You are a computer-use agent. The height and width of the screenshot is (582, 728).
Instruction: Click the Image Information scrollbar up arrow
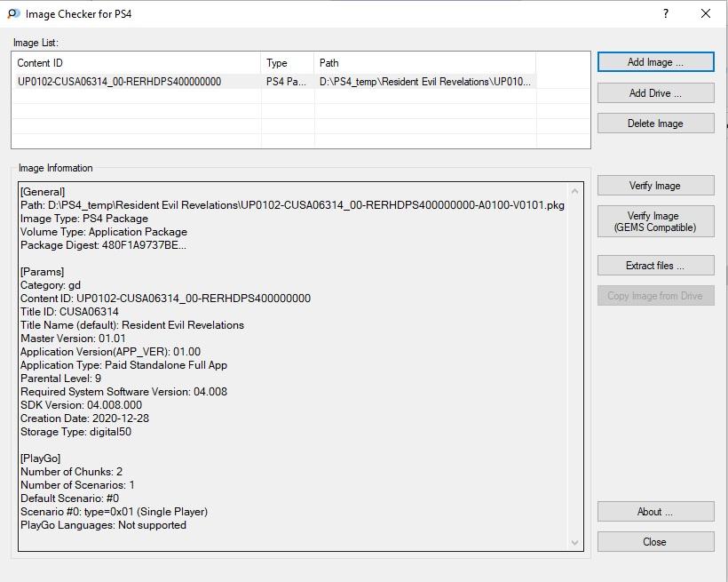(574, 191)
